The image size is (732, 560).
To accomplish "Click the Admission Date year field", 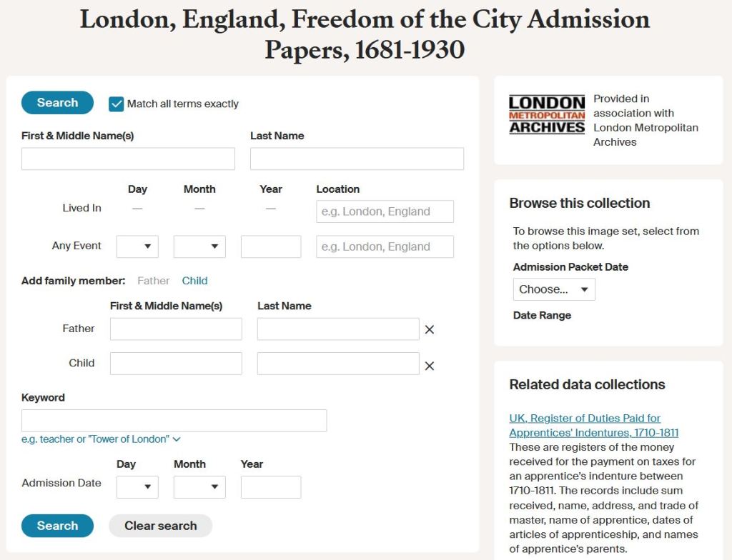I will [270, 487].
